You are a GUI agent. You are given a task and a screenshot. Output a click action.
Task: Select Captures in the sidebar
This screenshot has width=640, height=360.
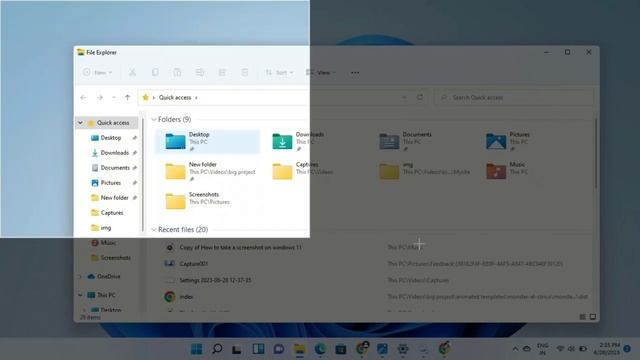112,213
